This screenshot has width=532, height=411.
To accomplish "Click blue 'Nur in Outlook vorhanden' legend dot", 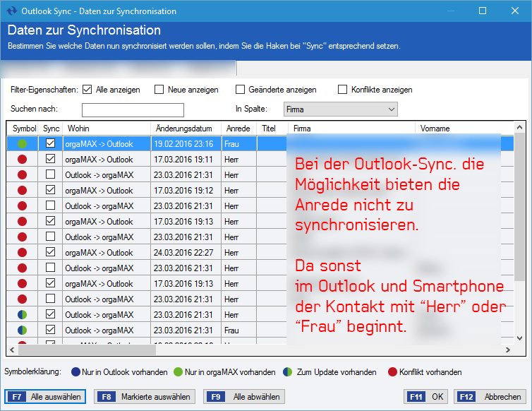I will click(x=75, y=372).
